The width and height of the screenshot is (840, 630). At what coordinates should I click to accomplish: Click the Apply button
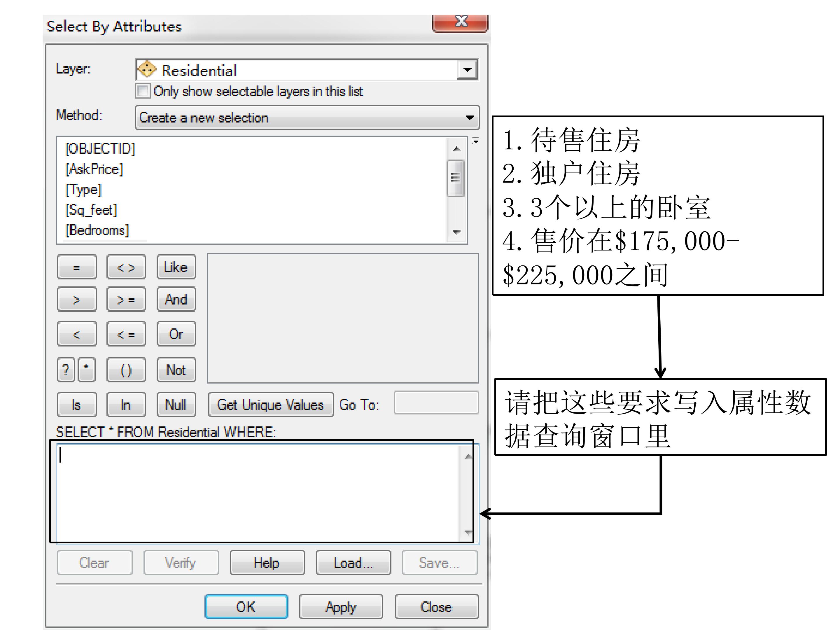341,606
